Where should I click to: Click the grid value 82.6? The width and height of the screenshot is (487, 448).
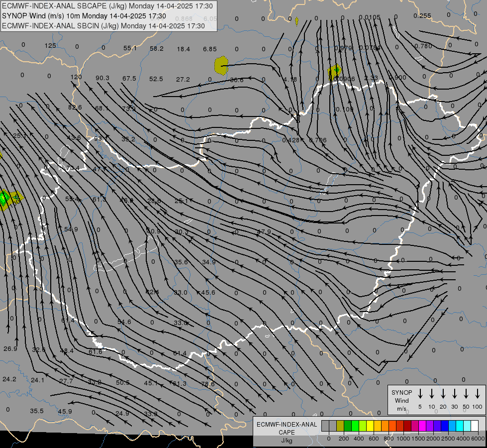[x=75, y=107]
